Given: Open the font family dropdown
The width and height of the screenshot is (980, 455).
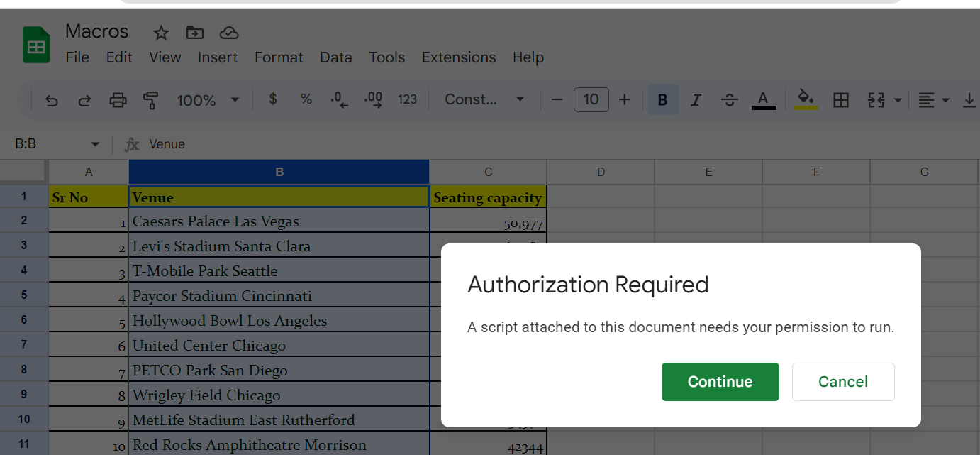Looking at the screenshot, I should pyautogui.click(x=484, y=99).
